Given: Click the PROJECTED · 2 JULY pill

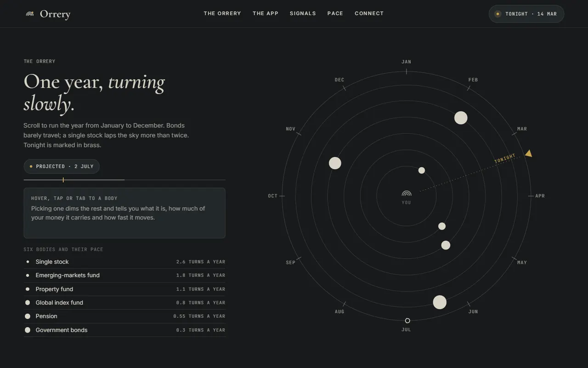Looking at the screenshot, I should click(62, 167).
